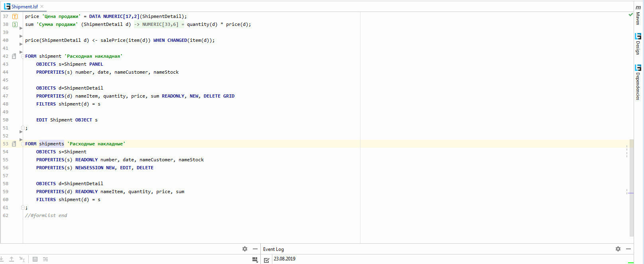Viewport: 644px width, 264px height.
Task: Click 'EDIT Shipment OBJECT s' on line 50
Action: point(67,120)
